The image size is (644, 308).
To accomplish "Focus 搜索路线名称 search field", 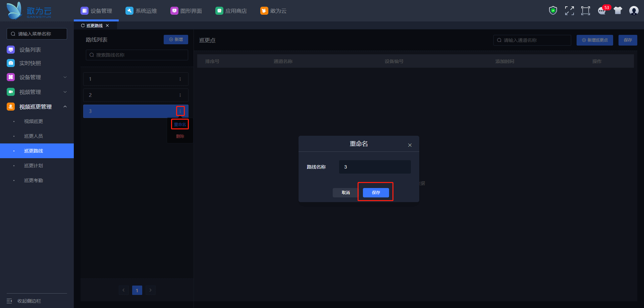I will coord(137,55).
